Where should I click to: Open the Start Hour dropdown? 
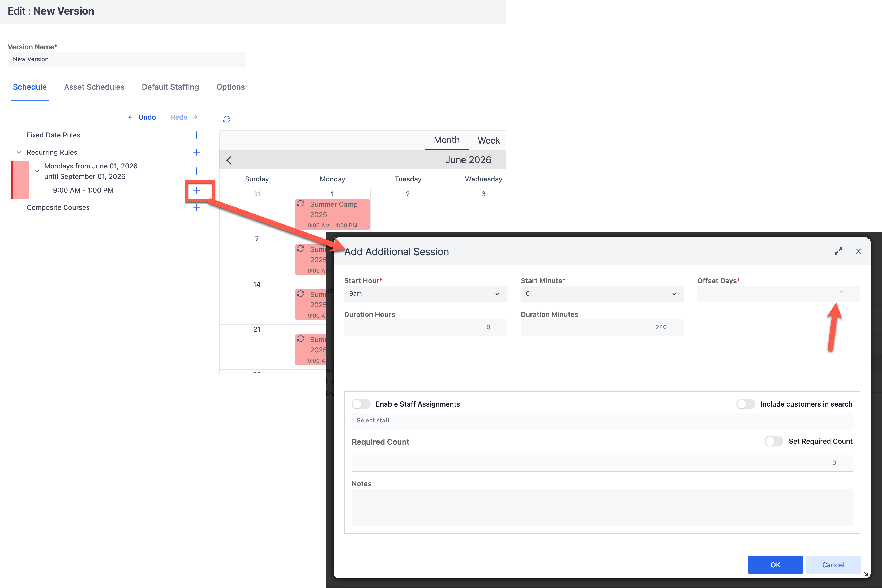pyautogui.click(x=425, y=294)
